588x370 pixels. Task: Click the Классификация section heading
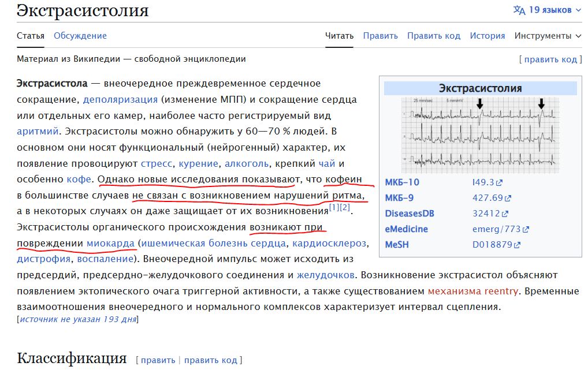pyautogui.click(x=72, y=358)
